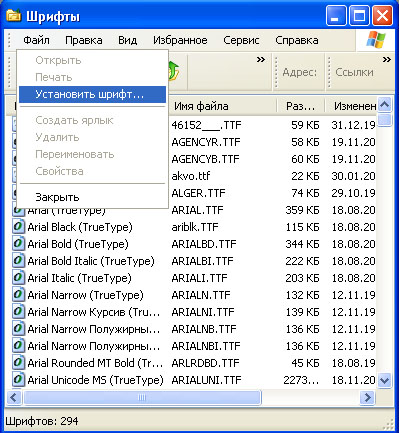Open the Справка menu
This screenshot has width=399, height=433.
[x=297, y=40]
